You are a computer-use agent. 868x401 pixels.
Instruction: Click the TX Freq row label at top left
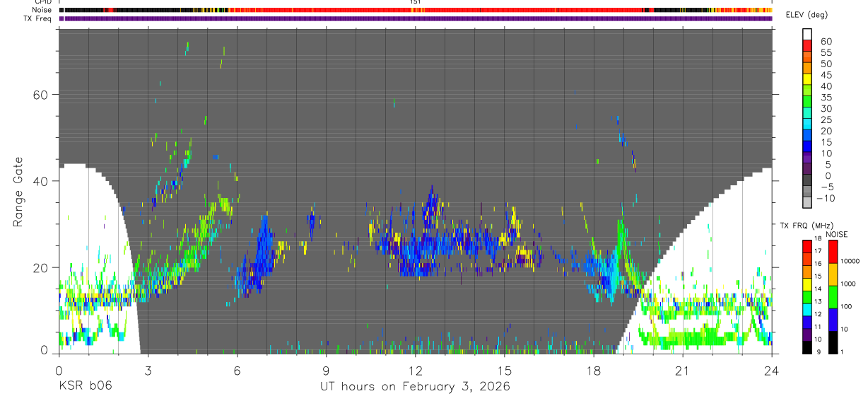pyautogui.click(x=38, y=18)
